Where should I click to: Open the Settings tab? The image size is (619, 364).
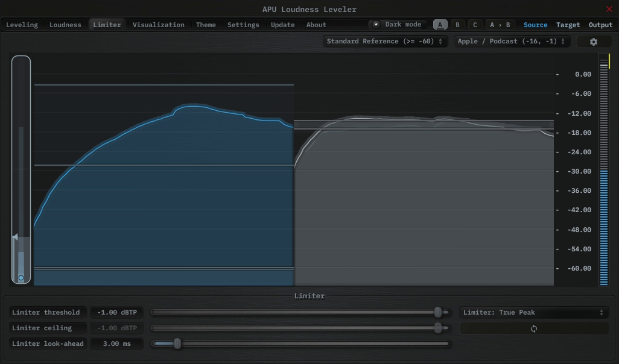pos(243,25)
